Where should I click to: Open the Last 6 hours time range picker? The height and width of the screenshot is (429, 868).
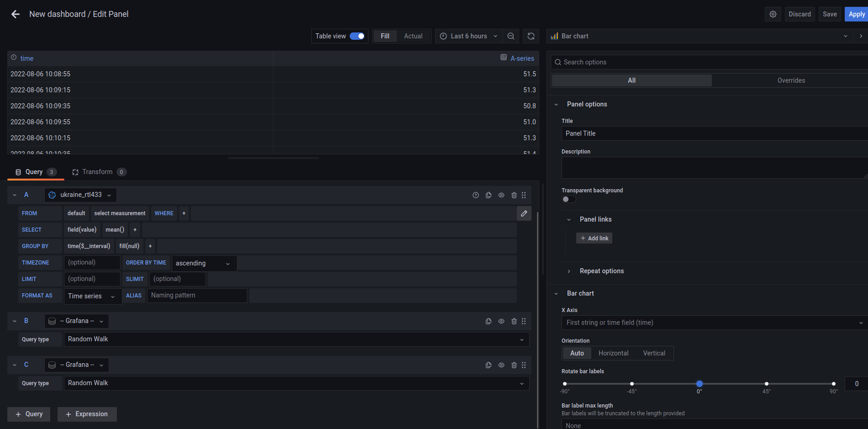[x=468, y=36]
